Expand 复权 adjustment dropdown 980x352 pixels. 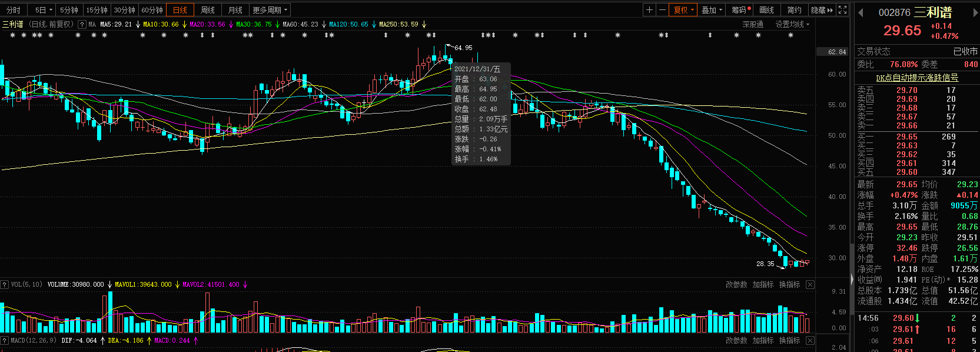click(x=684, y=10)
